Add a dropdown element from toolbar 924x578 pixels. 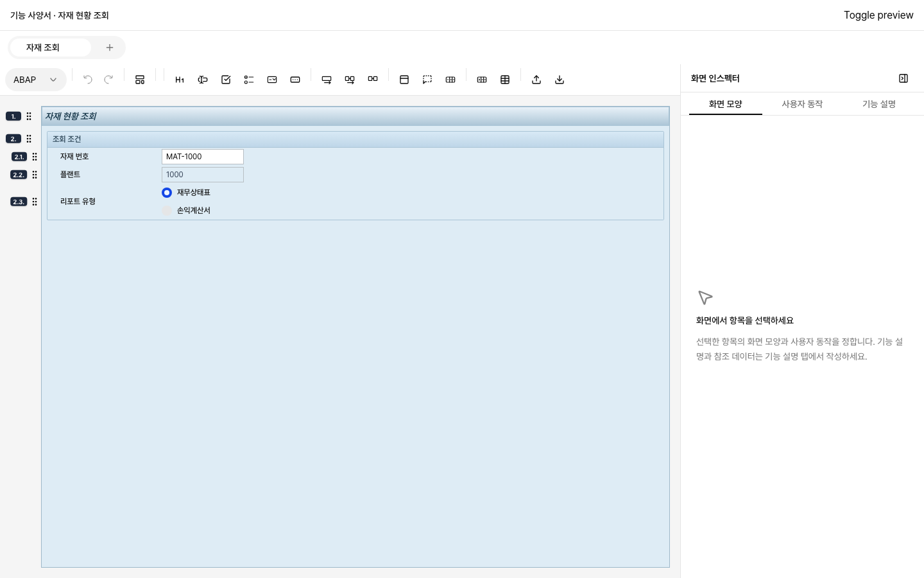coord(272,80)
